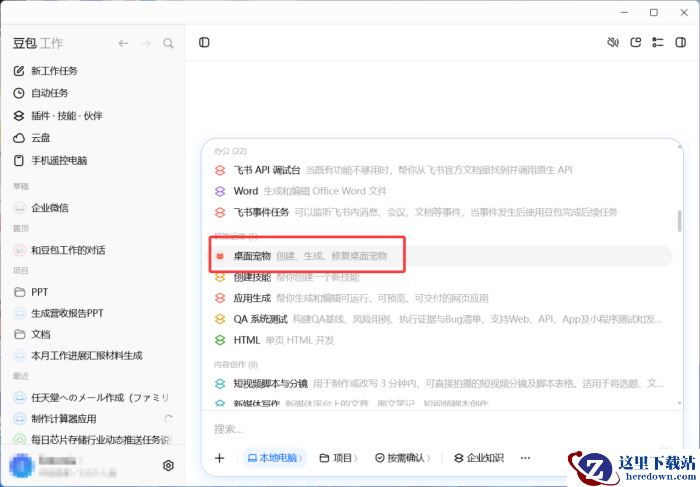Select the 应用生成 skill

coord(442,298)
